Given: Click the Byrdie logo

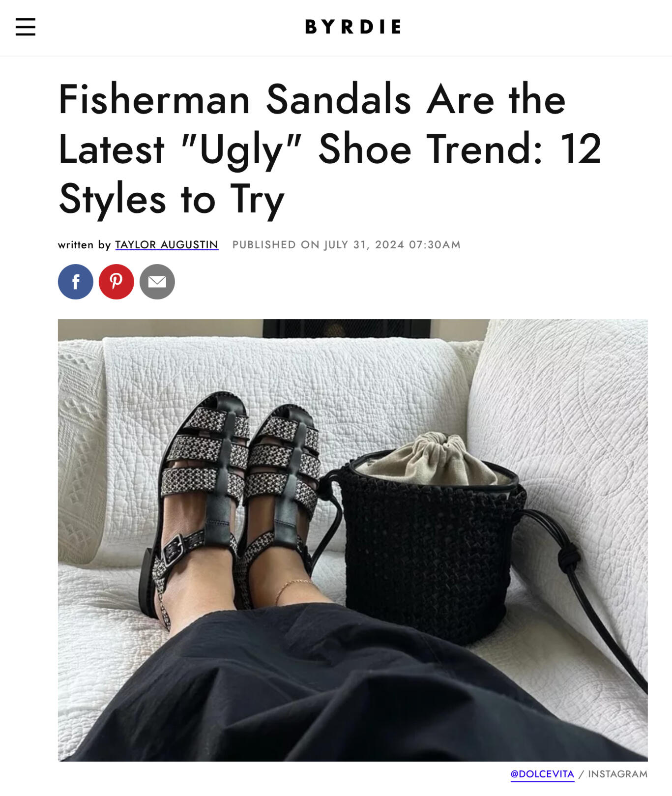Looking at the screenshot, I should pos(353,27).
